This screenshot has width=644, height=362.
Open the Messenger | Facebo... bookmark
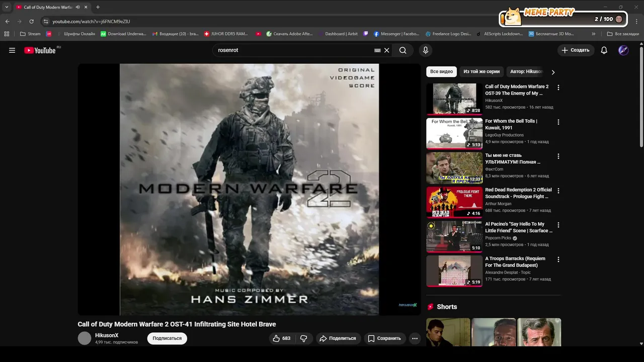pyautogui.click(x=396, y=34)
